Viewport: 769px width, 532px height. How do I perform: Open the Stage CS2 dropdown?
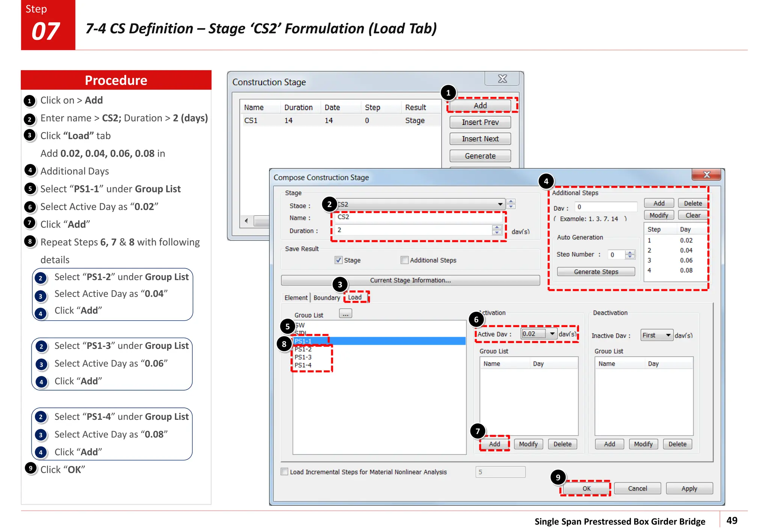pos(500,204)
